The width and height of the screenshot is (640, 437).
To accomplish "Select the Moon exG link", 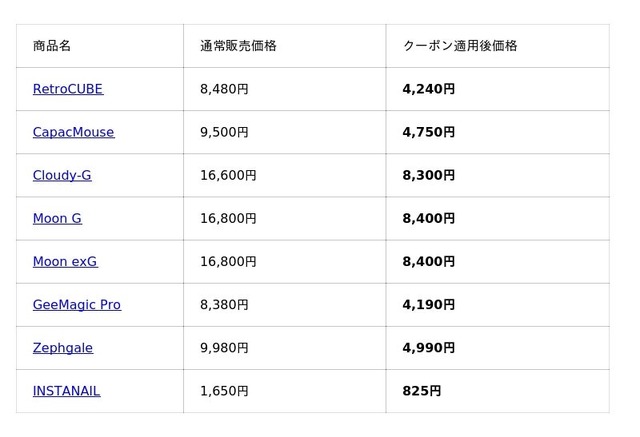I will (x=65, y=262).
